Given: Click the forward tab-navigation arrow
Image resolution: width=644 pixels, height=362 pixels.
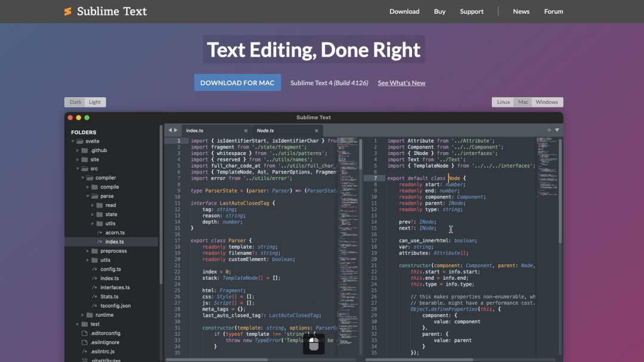Looking at the screenshot, I should coord(176,130).
